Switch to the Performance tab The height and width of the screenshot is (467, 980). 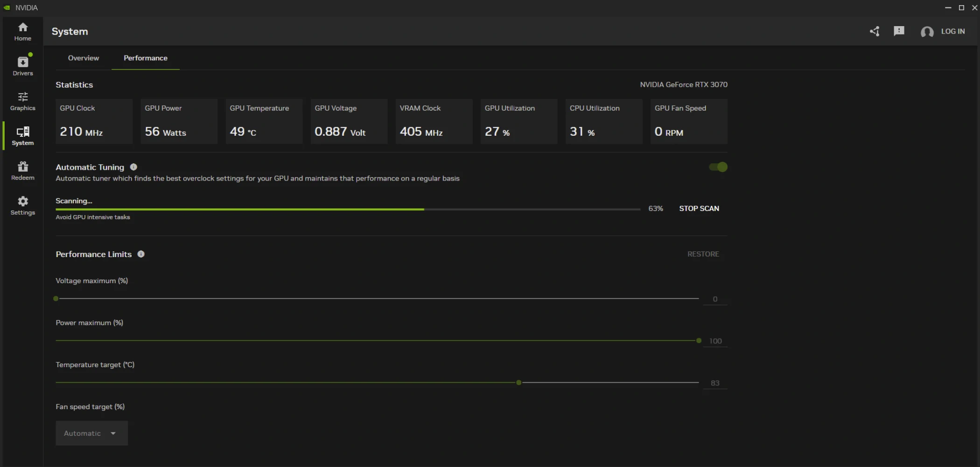pyautogui.click(x=145, y=58)
